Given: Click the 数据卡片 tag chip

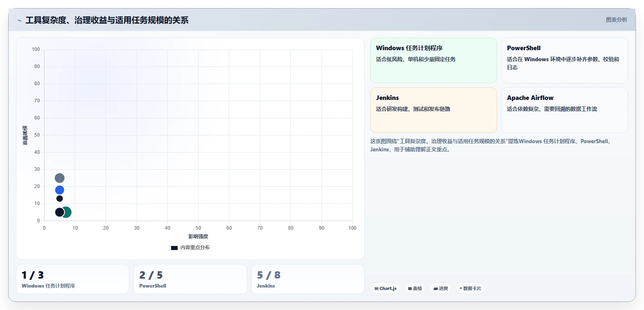Looking at the screenshot, I should 470,288.
